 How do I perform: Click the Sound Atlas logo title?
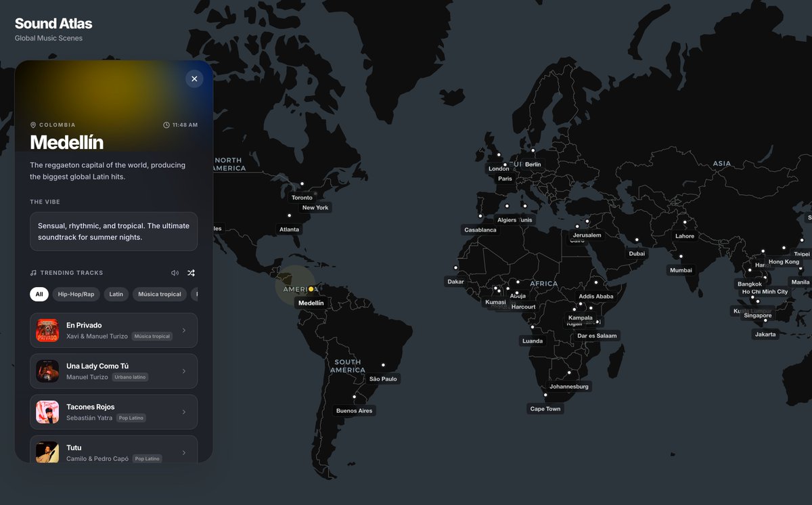[x=53, y=24]
